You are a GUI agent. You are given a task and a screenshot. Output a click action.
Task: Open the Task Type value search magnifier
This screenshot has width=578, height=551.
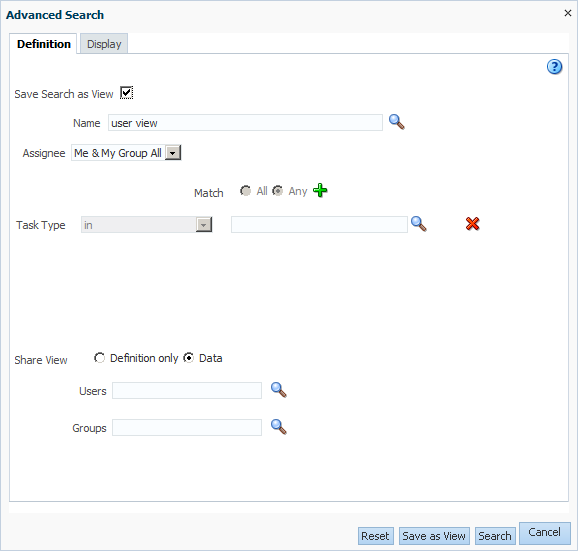(419, 224)
